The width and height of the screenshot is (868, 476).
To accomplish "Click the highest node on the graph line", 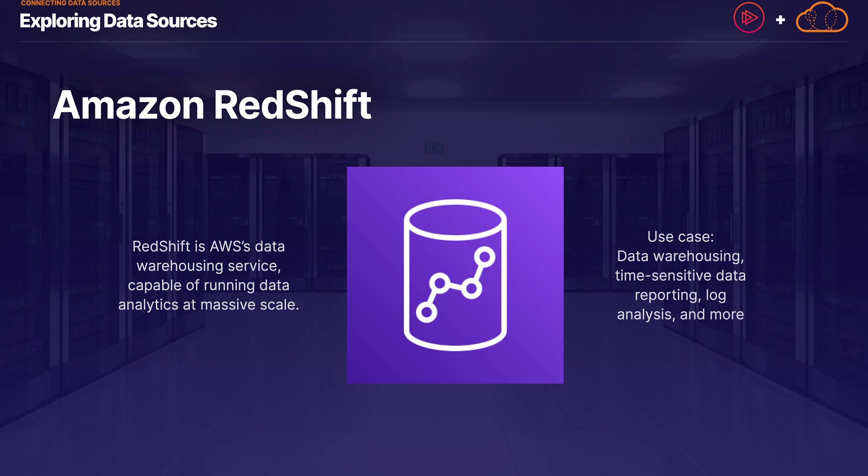I will (x=485, y=257).
